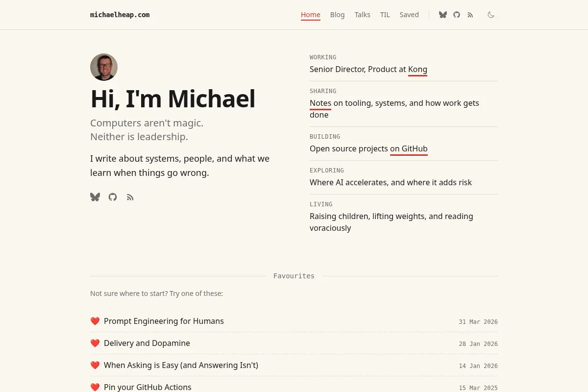Open 'Delivery and Dopamine' post
The image size is (588, 392).
(x=147, y=343)
